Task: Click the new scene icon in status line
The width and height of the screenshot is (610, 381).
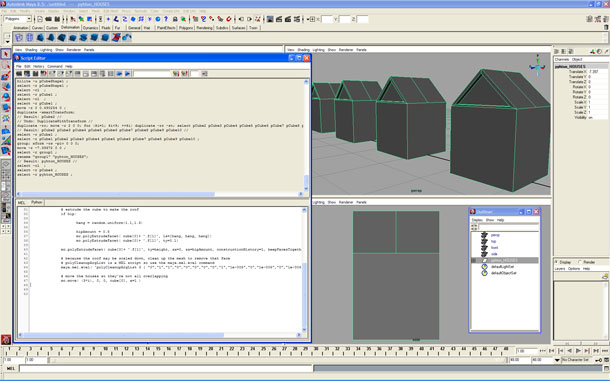Action: tap(40, 19)
